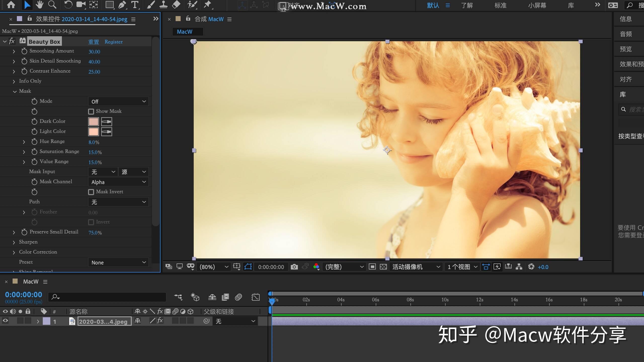644x362 pixels.
Task: Open the Dark Color swatch picker
Action: pyautogui.click(x=93, y=121)
